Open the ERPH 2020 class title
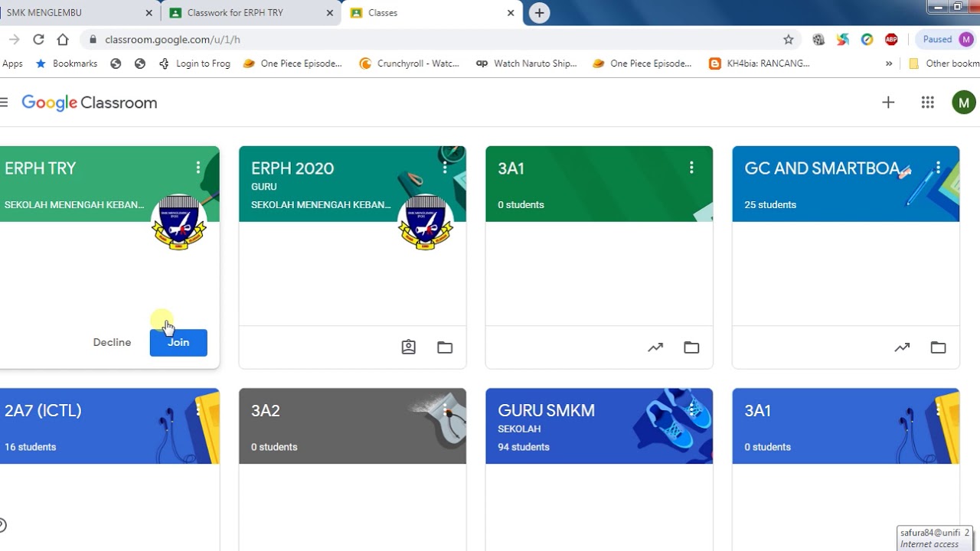980x551 pixels. pyautogui.click(x=292, y=168)
